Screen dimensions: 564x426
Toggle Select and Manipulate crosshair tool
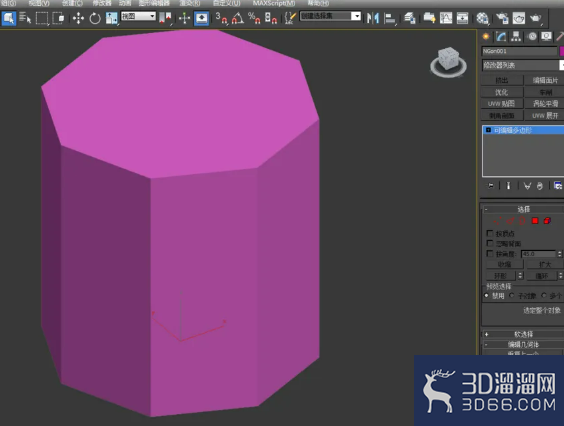184,18
